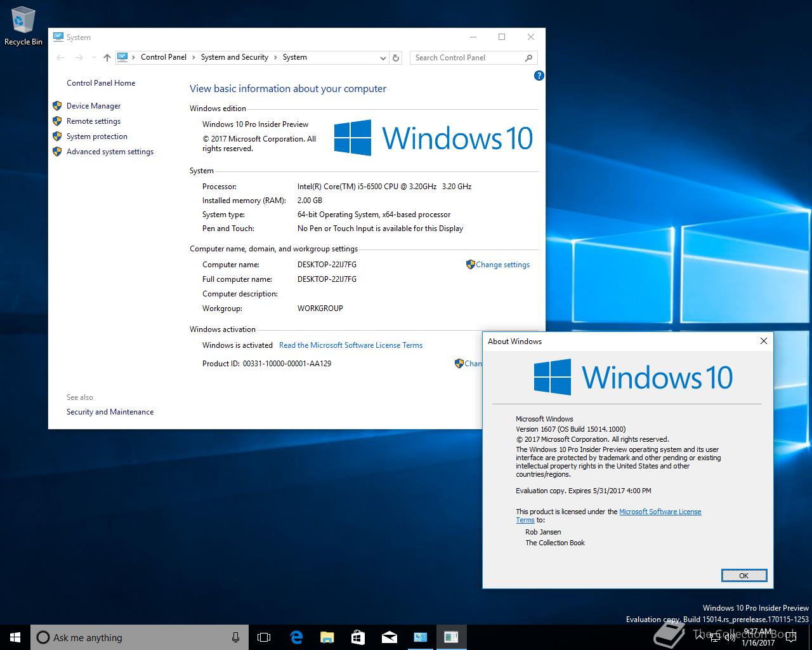The width and height of the screenshot is (812, 650).
Task: Open System protection link
Action: [96, 136]
